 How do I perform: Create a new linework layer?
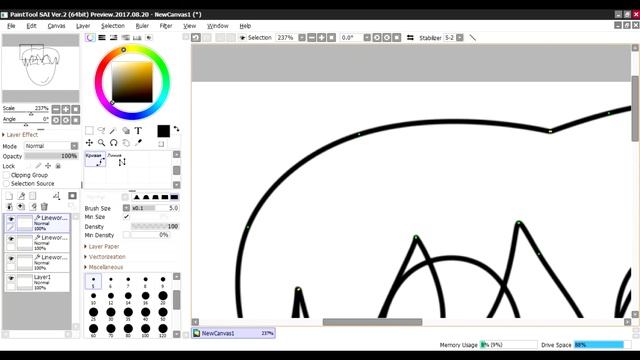(x=21, y=196)
